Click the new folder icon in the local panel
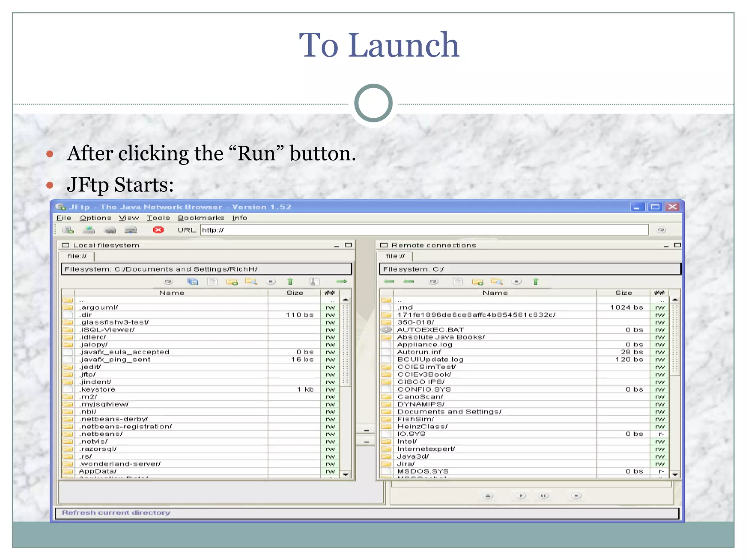The height and width of the screenshot is (560, 747). click(x=232, y=281)
